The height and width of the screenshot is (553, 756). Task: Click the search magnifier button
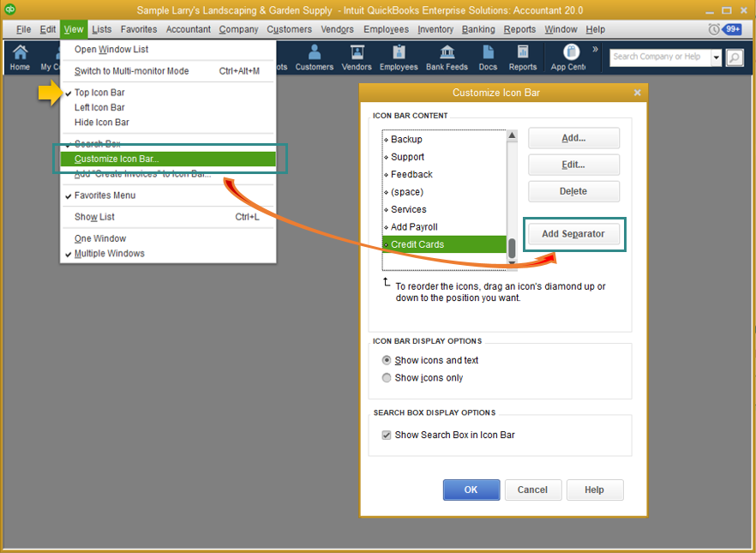coord(735,57)
